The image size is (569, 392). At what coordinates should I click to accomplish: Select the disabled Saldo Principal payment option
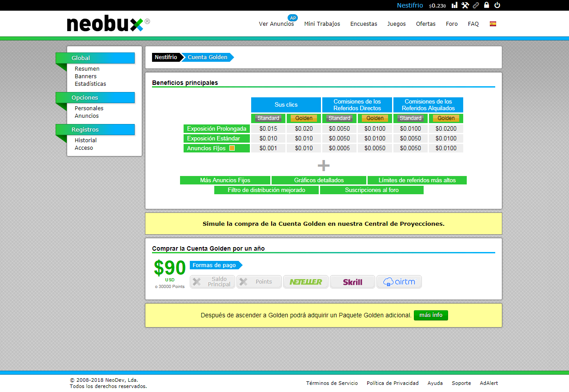(212, 282)
